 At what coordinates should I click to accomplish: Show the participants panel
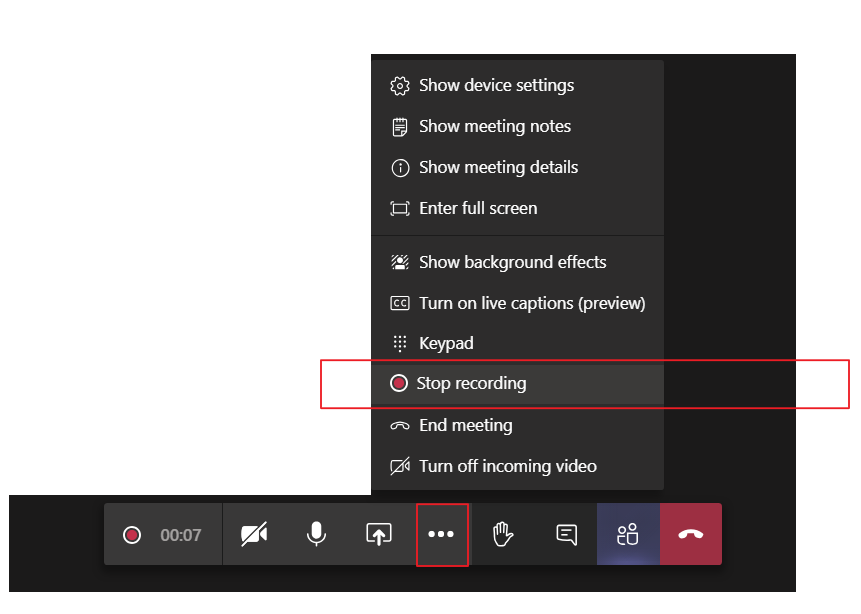point(628,534)
